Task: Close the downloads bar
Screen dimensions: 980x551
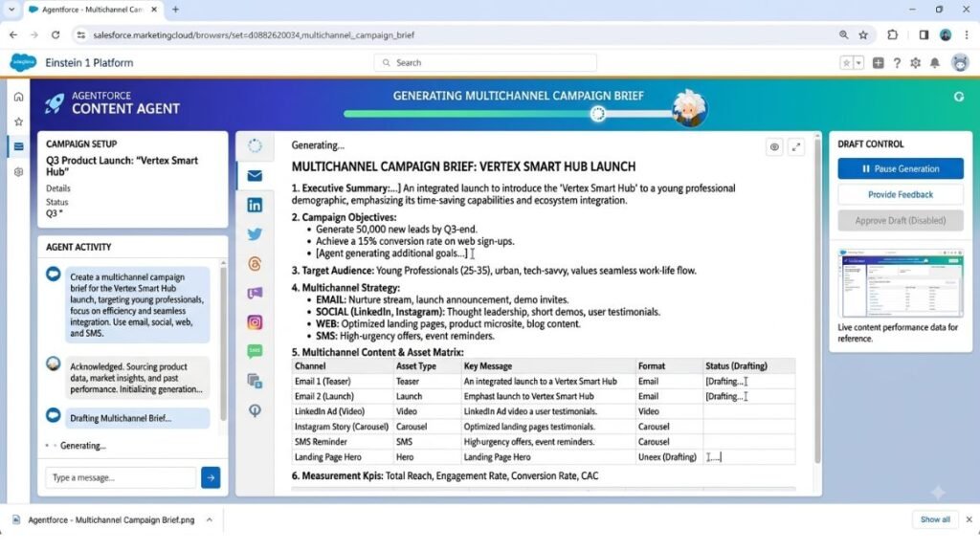Action: pyautogui.click(x=969, y=519)
